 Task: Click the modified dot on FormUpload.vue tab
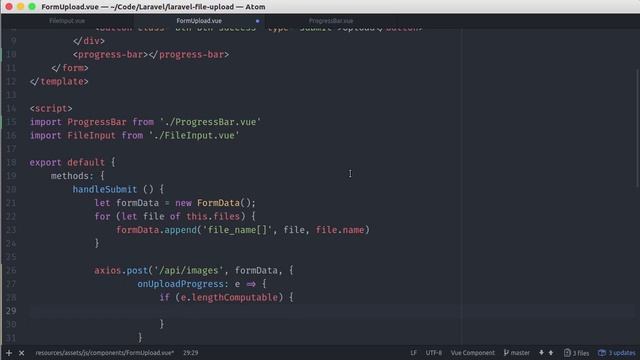click(258, 21)
